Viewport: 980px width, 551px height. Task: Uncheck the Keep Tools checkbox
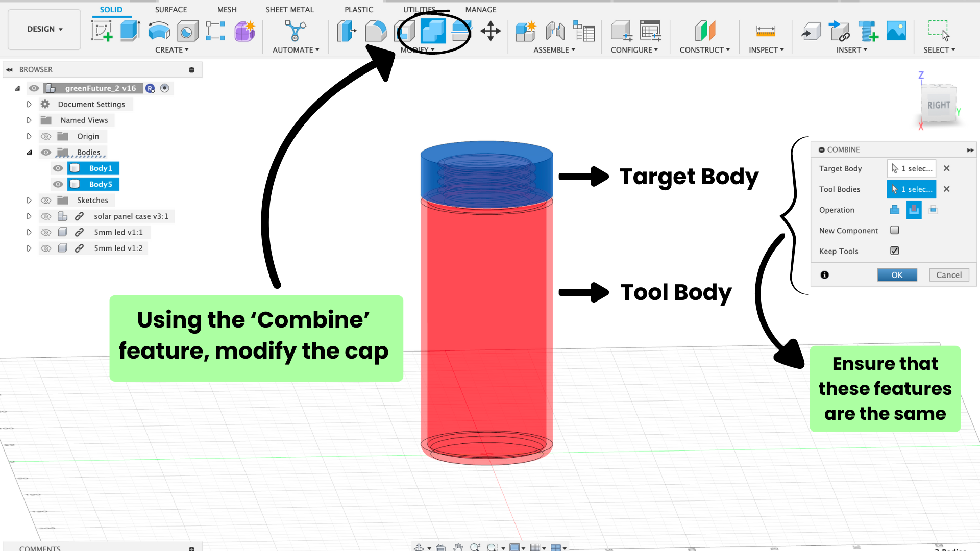[x=895, y=251]
